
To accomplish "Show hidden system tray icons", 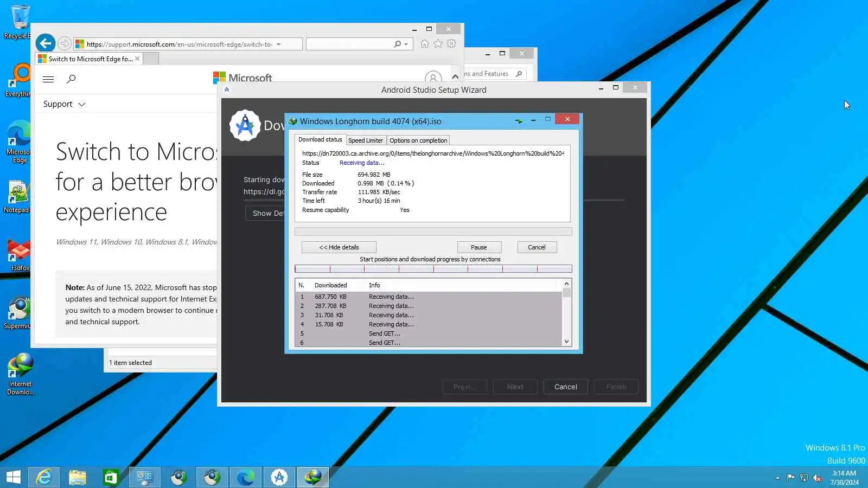I will (777, 478).
